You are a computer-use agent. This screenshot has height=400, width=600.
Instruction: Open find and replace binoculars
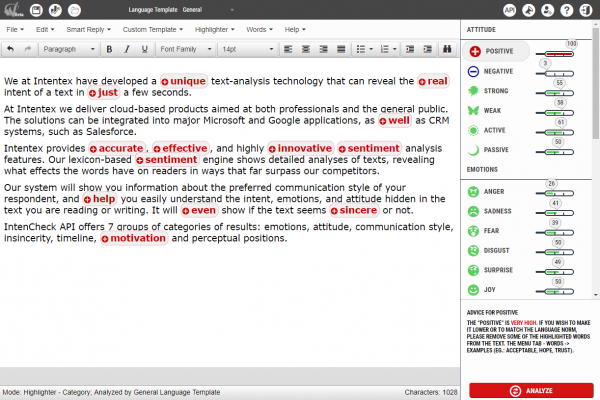coord(447,49)
